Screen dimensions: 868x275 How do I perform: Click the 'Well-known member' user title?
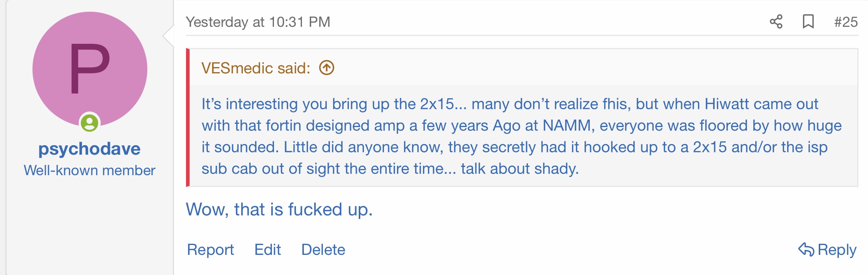tap(89, 170)
